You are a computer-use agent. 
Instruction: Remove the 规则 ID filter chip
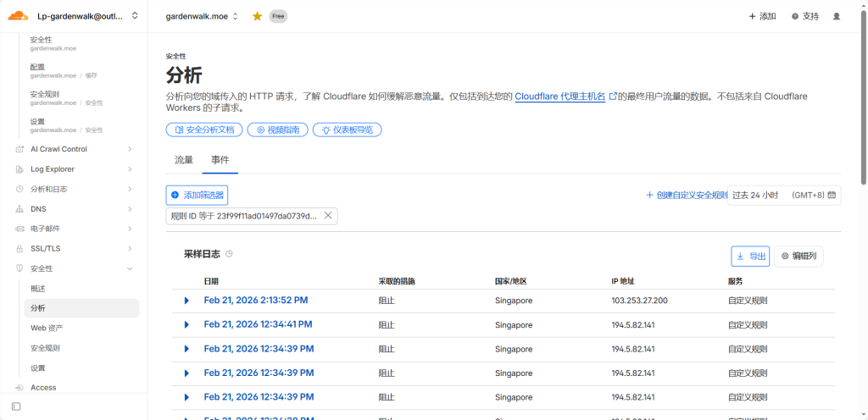pos(328,216)
